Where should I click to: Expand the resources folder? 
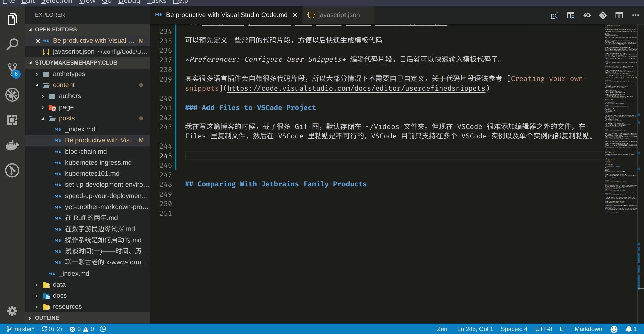pyautogui.click(x=87, y=307)
